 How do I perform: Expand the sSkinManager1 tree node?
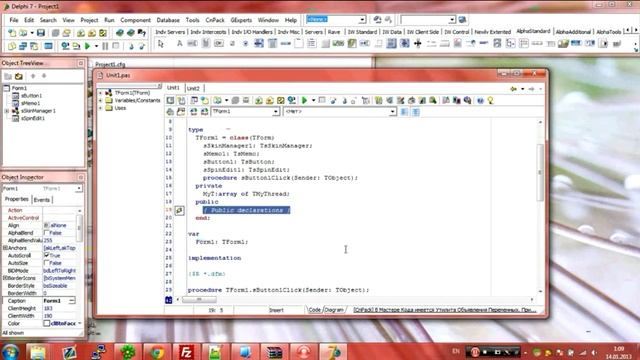coord(7,111)
